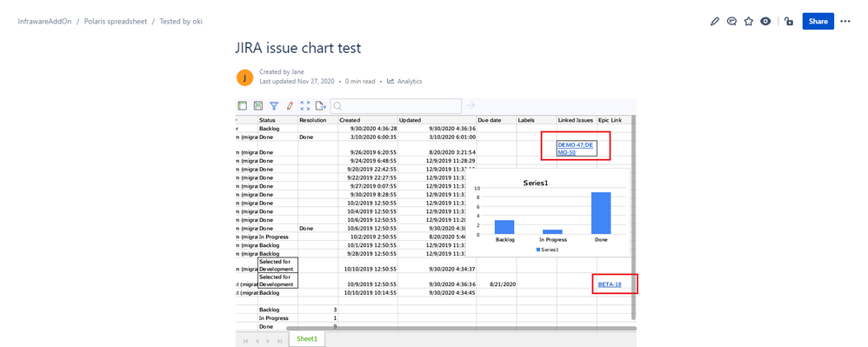Image resolution: width=868 pixels, height=347 pixels.
Task: Click the green spreadsheet view icon
Action: point(258,106)
